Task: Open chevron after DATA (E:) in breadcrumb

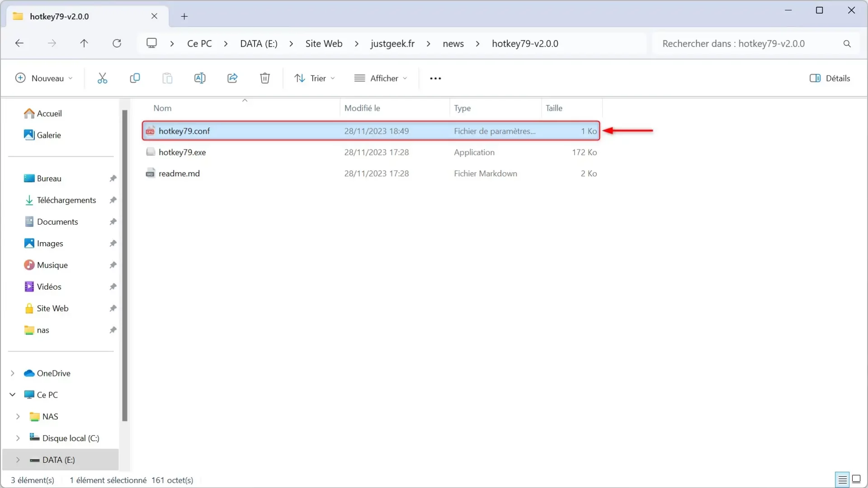Action: [291, 44]
